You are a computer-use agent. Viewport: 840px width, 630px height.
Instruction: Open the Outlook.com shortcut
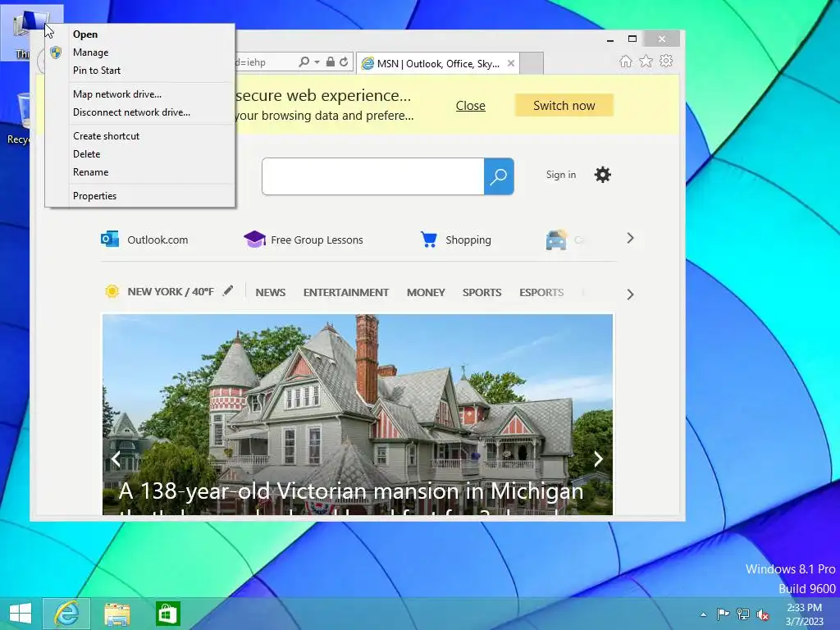144,240
